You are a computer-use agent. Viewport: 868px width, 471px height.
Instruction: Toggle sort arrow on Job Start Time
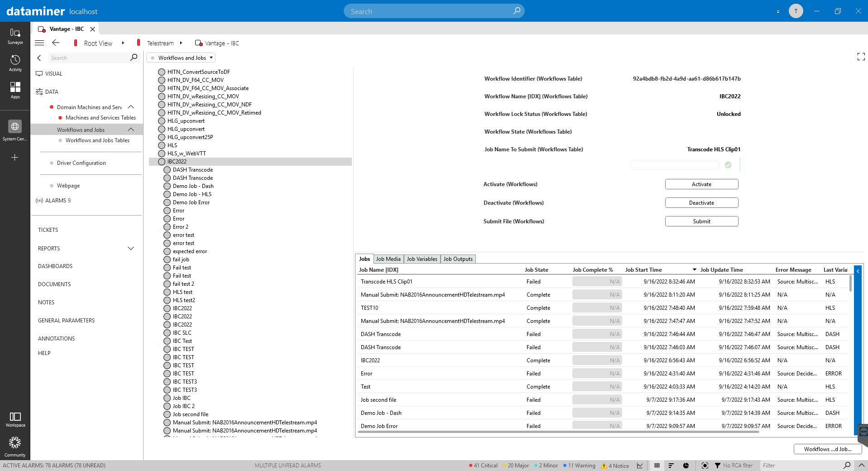pyautogui.click(x=694, y=270)
